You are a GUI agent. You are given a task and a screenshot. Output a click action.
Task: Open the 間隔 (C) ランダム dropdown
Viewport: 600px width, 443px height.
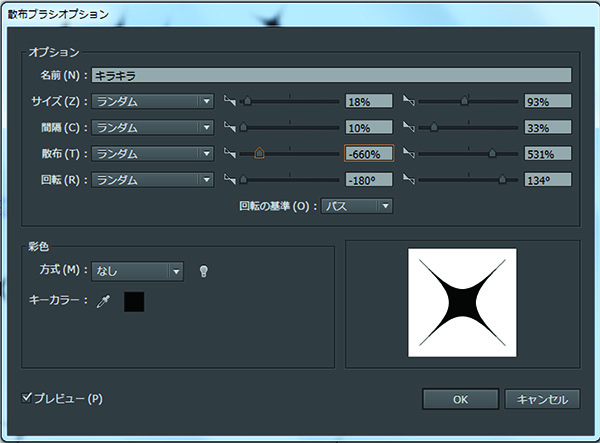click(152, 127)
